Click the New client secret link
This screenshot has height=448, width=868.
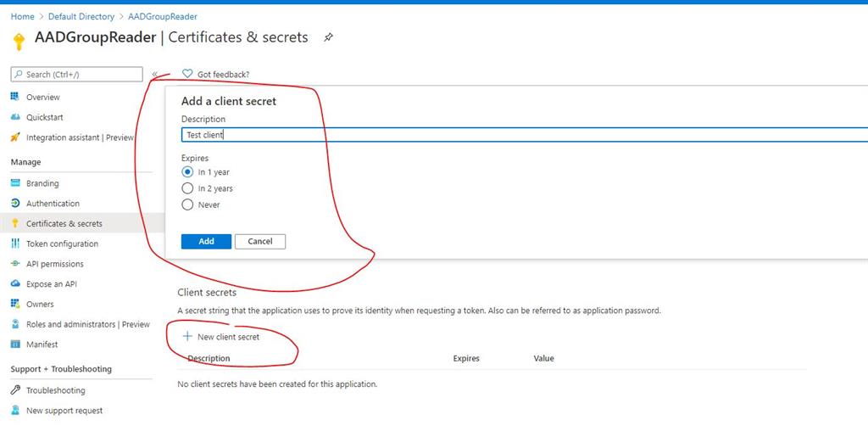point(229,337)
